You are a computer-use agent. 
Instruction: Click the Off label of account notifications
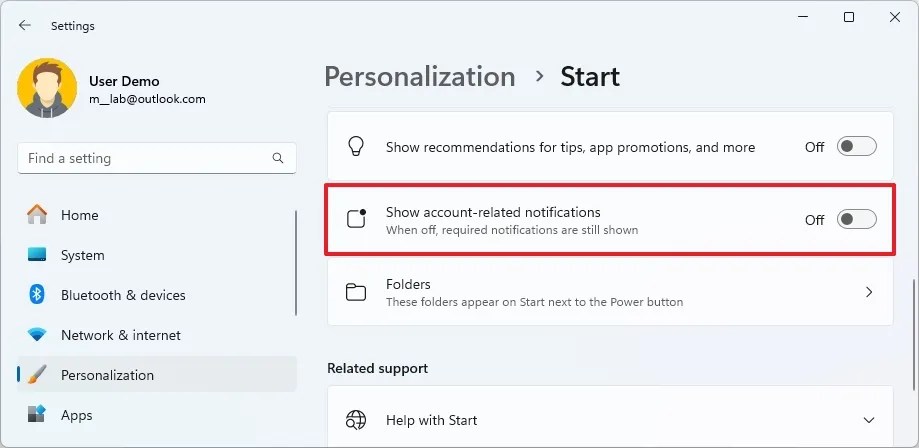click(x=815, y=220)
